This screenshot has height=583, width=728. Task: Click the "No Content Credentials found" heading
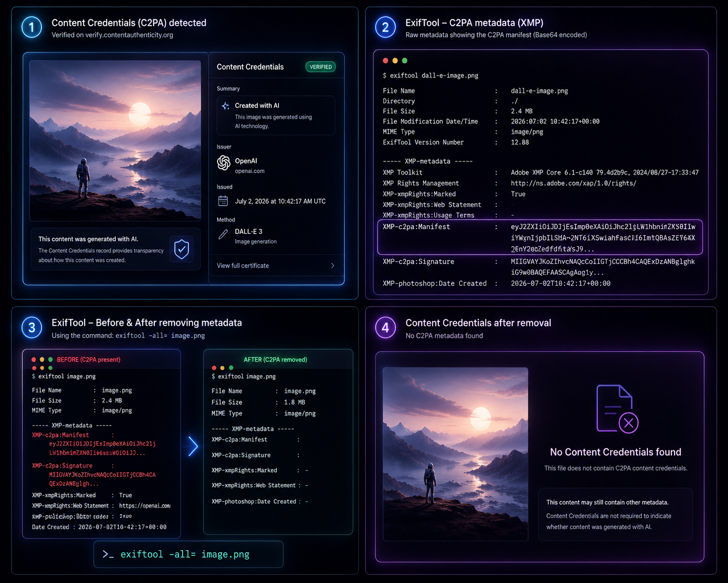coord(615,452)
